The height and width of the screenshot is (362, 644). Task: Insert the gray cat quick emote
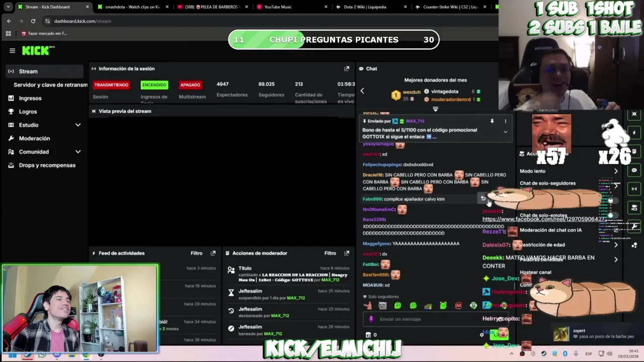coord(383,305)
